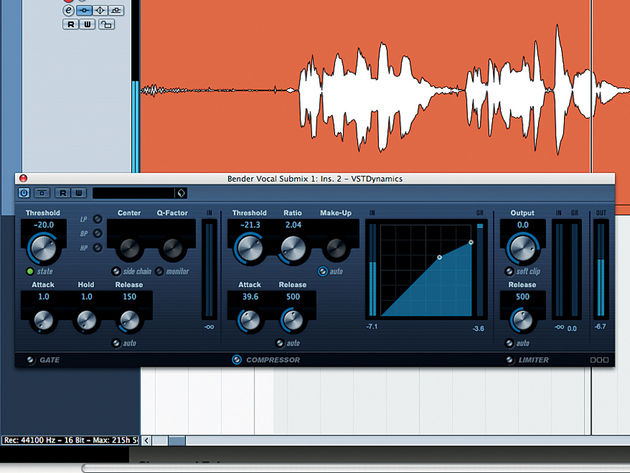Click the Limiter Output knob
Viewport: 630px width, 473px height.
coord(522,248)
